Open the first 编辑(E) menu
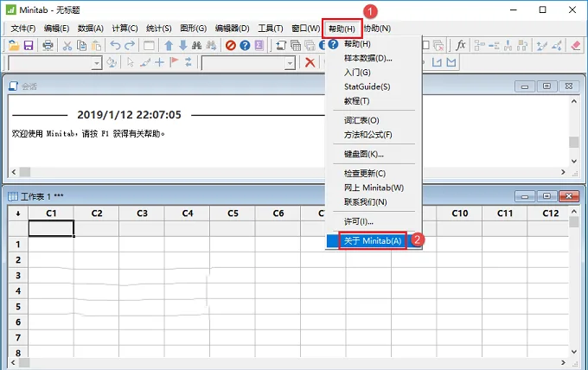The width and height of the screenshot is (588, 370). (x=56, y=29)
